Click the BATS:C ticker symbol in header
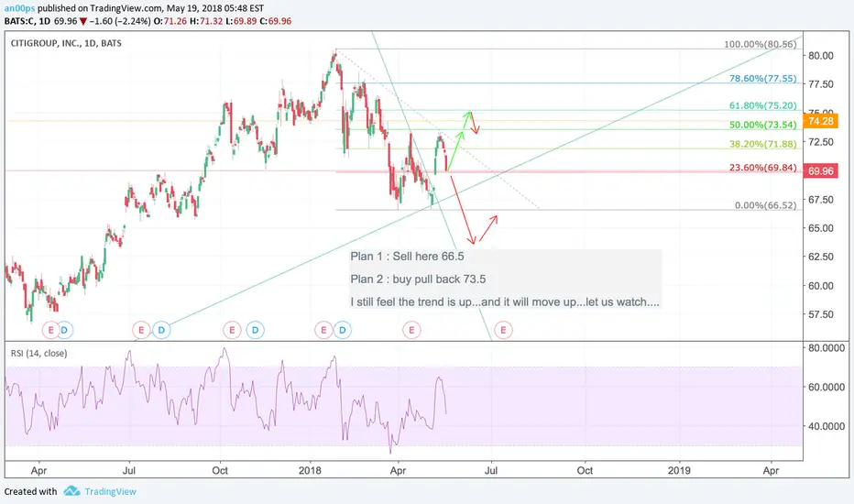 (18, 21)
